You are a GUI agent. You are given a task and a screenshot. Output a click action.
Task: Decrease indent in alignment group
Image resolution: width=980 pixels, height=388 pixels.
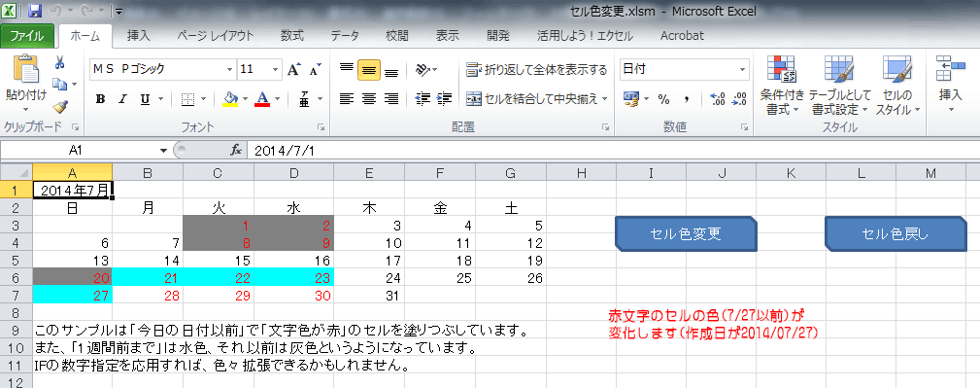click(x=422, y=98)
